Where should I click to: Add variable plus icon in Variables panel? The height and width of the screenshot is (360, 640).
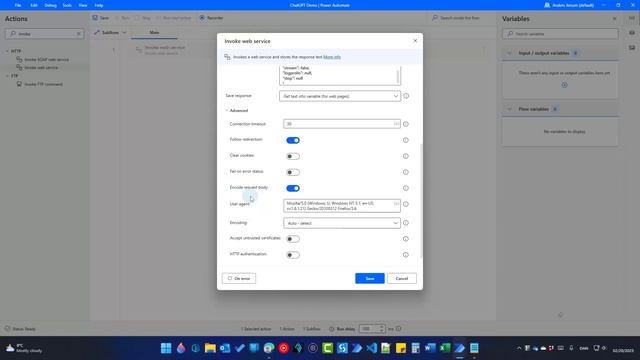point(564,85)
